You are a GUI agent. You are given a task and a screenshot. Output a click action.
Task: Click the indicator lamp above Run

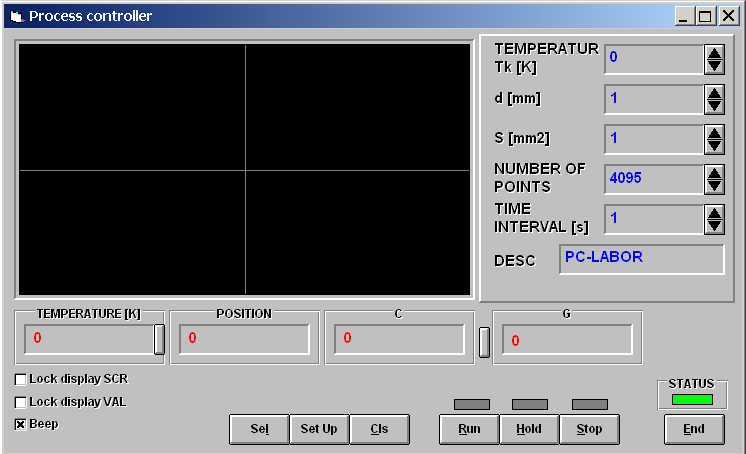[x=472, y=405]
